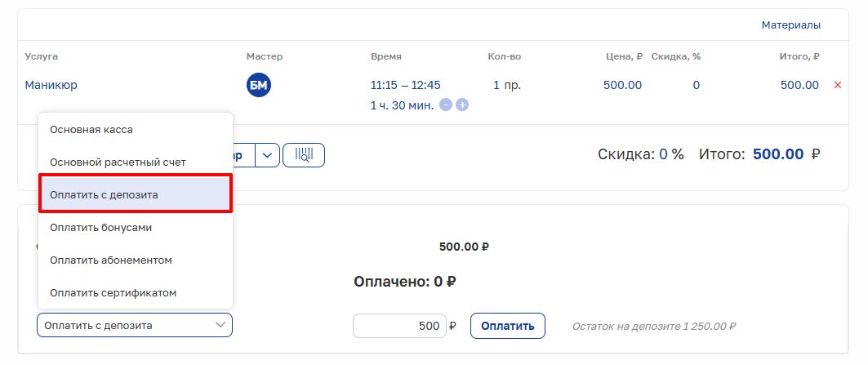Image resolution: width=868 pixels, height=365 pixels.
Task: Open the 'Материалы' link
Action: pos(790,25)
